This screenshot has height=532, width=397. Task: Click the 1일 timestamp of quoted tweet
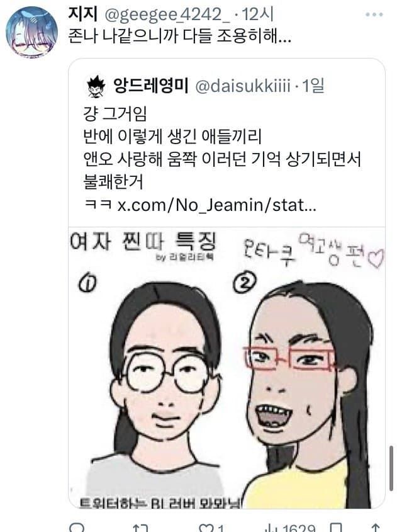[313, 86]
